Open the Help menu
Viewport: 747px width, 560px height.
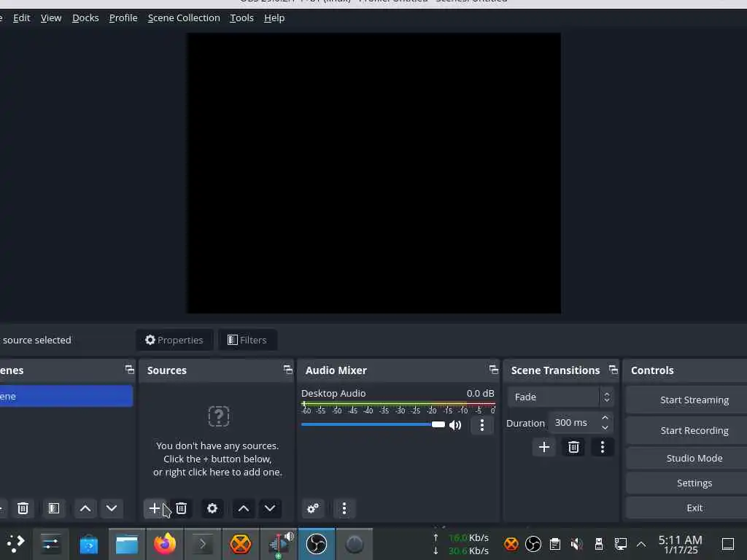tap(274, 17)
